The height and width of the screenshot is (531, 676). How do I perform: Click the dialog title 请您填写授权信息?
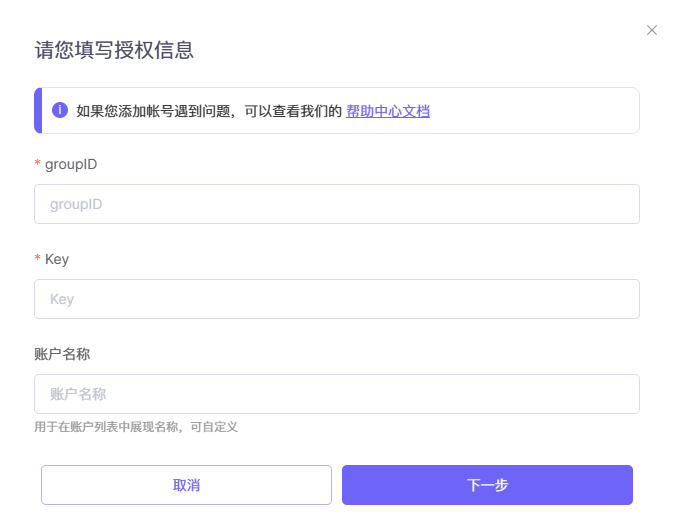[114, 50]
